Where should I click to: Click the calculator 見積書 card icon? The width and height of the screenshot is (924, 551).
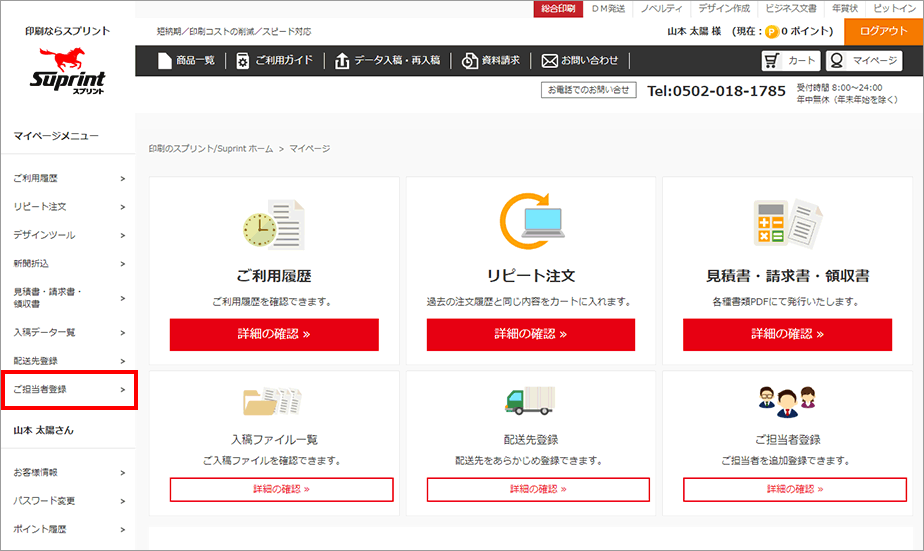(x=788, y=223)
